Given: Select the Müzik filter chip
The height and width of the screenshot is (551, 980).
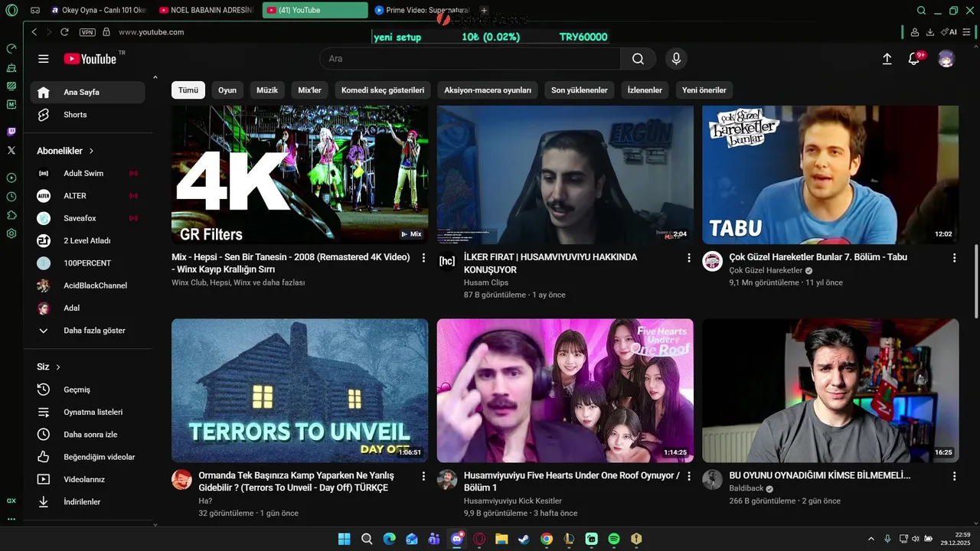Looking at the screenshot, I should 267,90.
